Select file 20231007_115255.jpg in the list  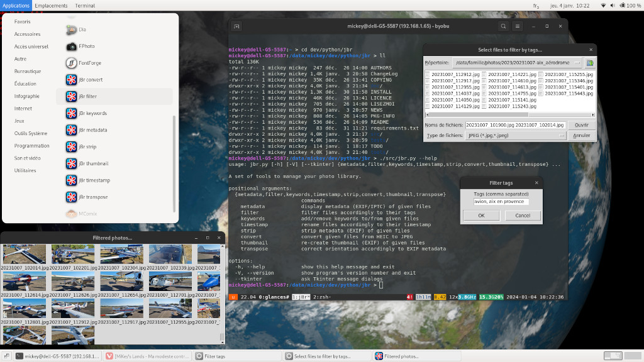(x=569, y=75)
